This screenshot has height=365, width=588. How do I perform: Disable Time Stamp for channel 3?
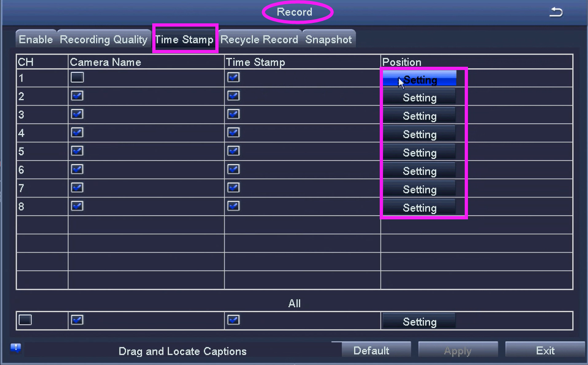(x=233, y=114)
